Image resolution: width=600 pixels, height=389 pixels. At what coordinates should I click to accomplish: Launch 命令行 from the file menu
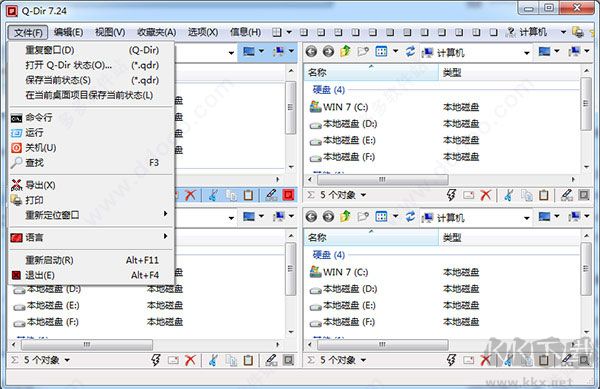91,117
